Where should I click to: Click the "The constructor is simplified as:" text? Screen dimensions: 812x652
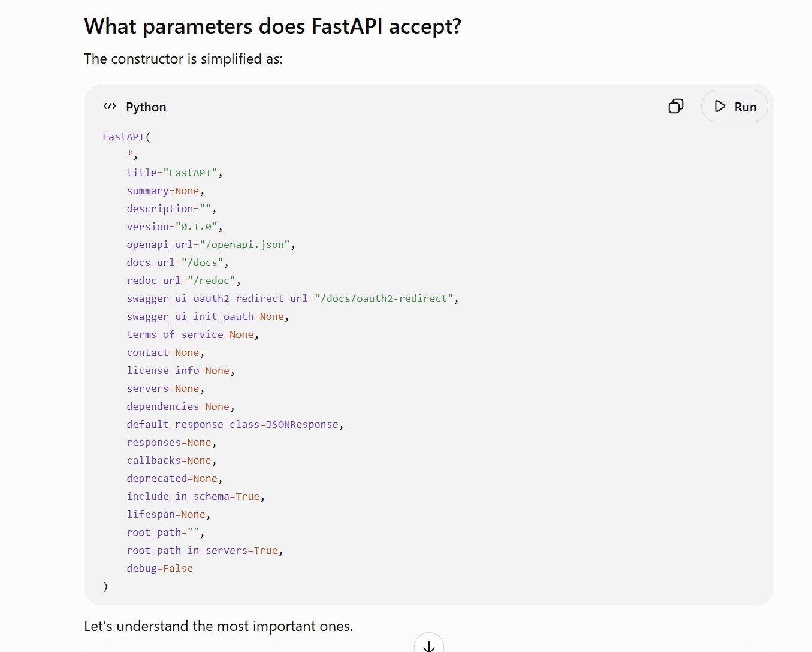point(183,59)
